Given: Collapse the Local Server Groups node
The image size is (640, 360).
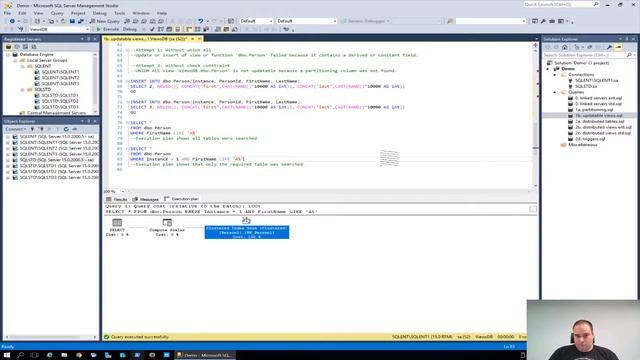Looking at the screenshot, I should pyautogui.click(x=15, y=60).
